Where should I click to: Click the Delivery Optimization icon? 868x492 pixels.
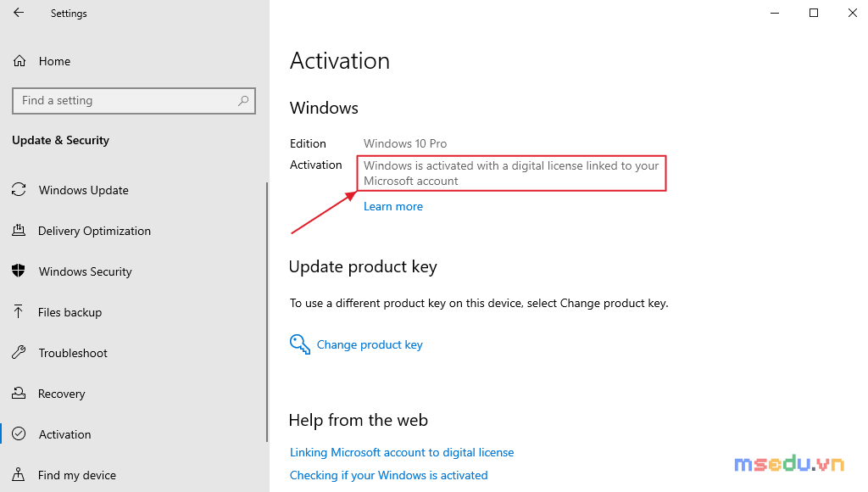19,230
